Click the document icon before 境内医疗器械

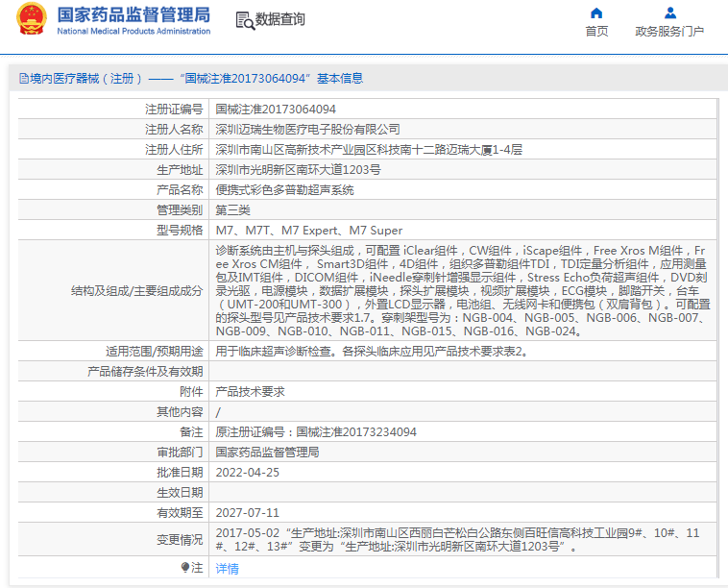coord(24,79)
